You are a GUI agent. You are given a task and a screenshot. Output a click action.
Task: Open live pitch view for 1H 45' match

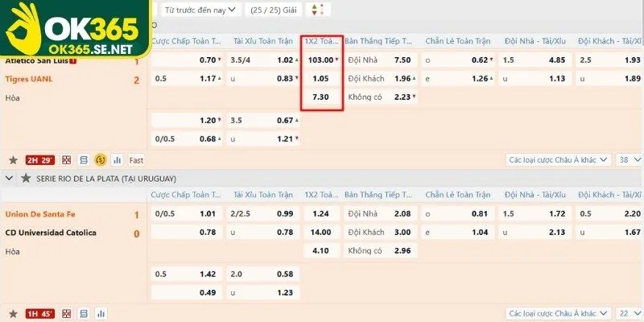tap(67, 314)
